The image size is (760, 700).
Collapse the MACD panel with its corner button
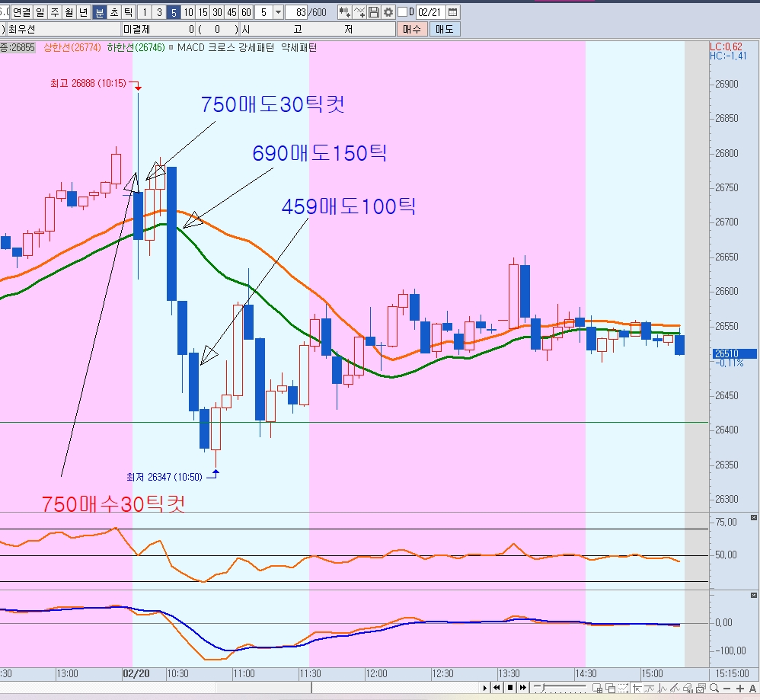point(754,596)
